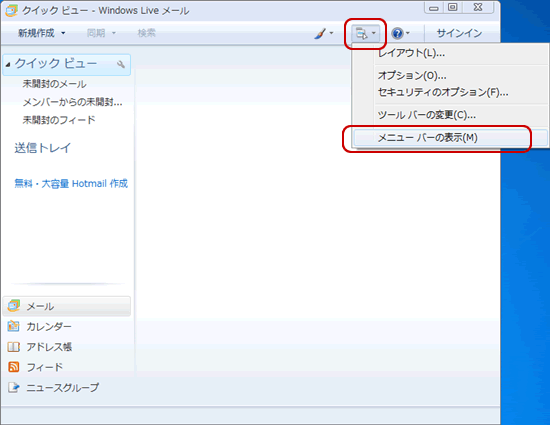
Task: Select 未開封のメール in Quick View
Action: point(54,84)
